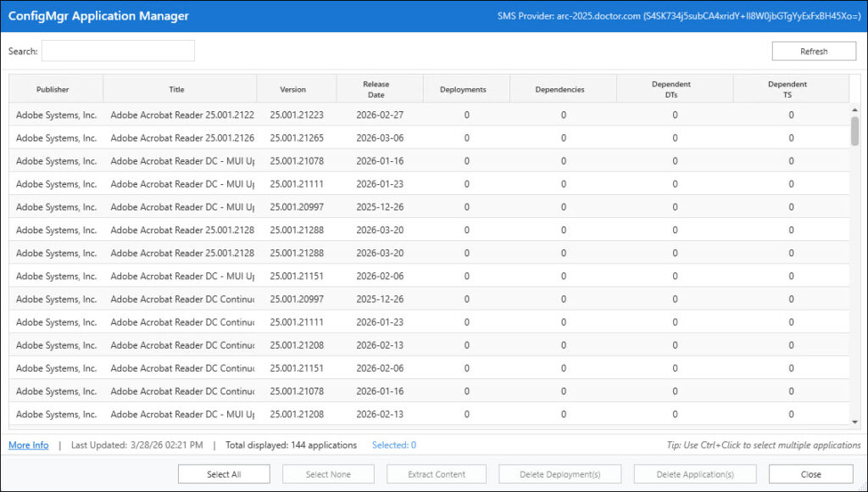This screenshot has width=868, height=492.
Task: Sort by Release Date column header
Action: click(x=376, y=89)
